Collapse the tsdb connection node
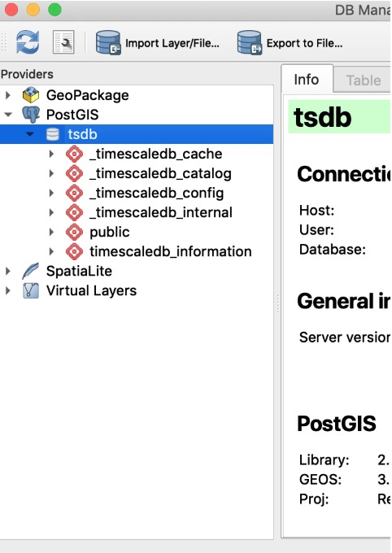 (29, 134)
